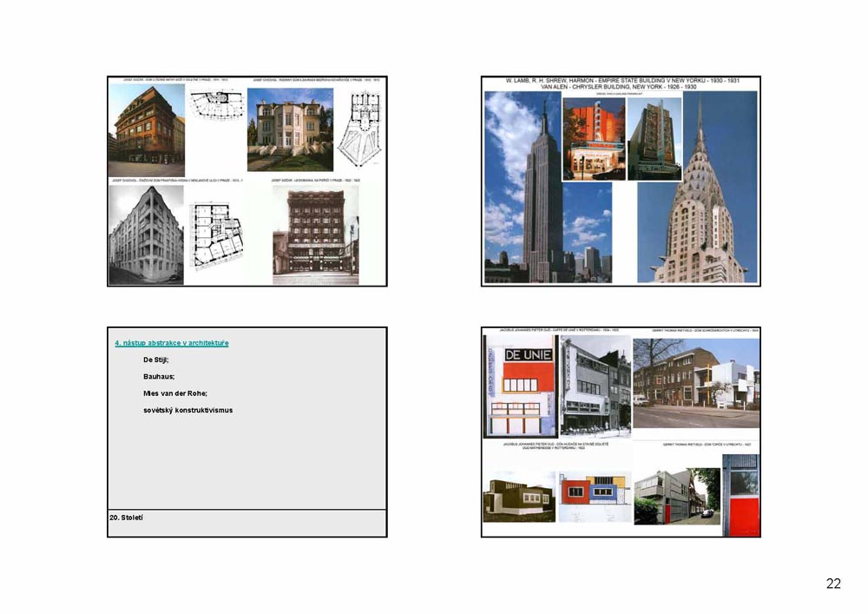Click the theater marquee photo beside the Chrysler Building
Viewport: 868px width, 614px height.
654,139
